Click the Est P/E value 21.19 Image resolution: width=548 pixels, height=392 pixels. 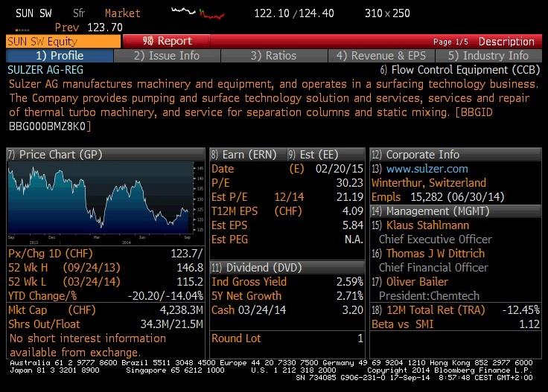[350, 197]
